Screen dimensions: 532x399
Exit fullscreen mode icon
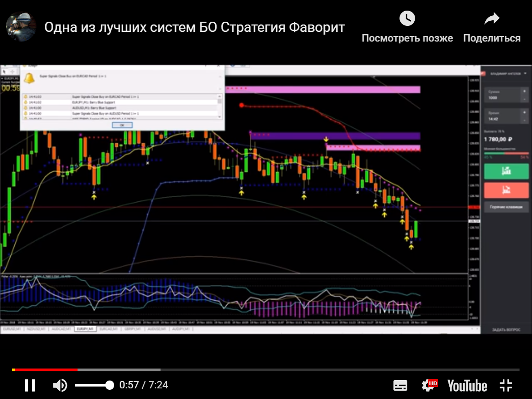point(506,386)
